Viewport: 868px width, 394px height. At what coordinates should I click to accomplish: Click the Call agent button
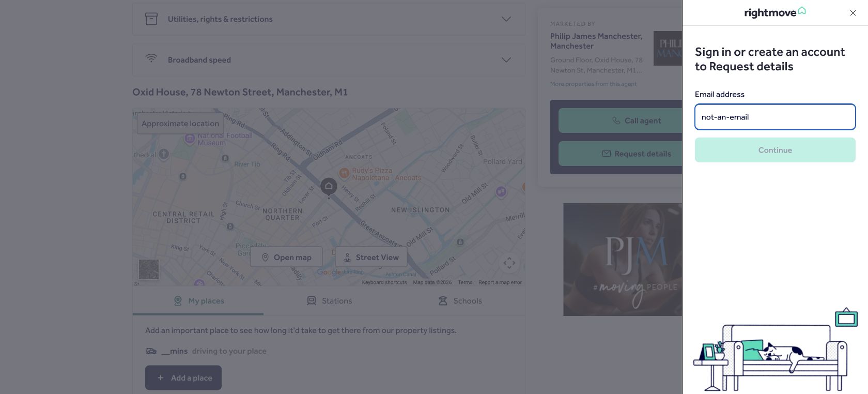coord(620,120)
